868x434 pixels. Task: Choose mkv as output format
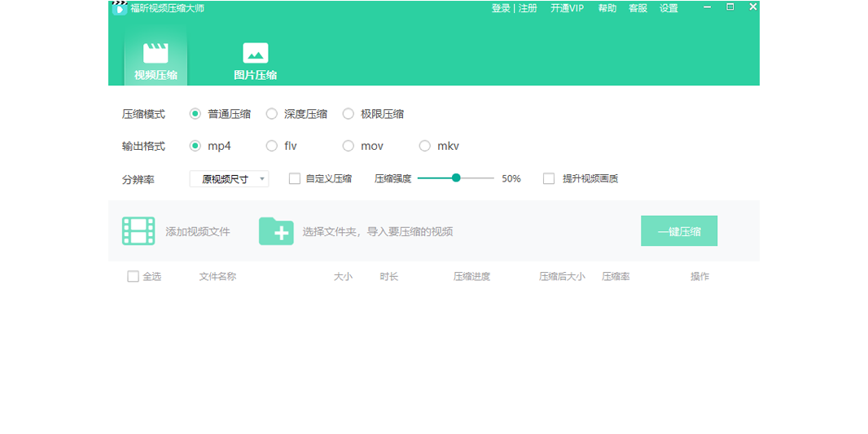(425, 147)
